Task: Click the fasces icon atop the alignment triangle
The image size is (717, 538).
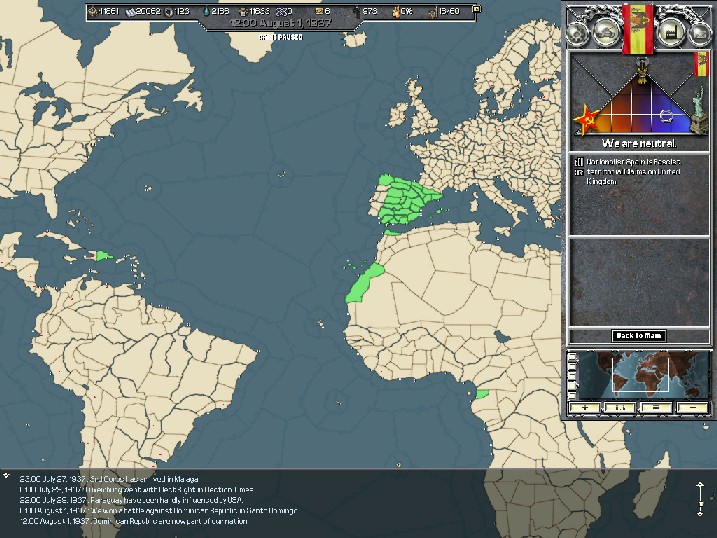Action: 642,72
